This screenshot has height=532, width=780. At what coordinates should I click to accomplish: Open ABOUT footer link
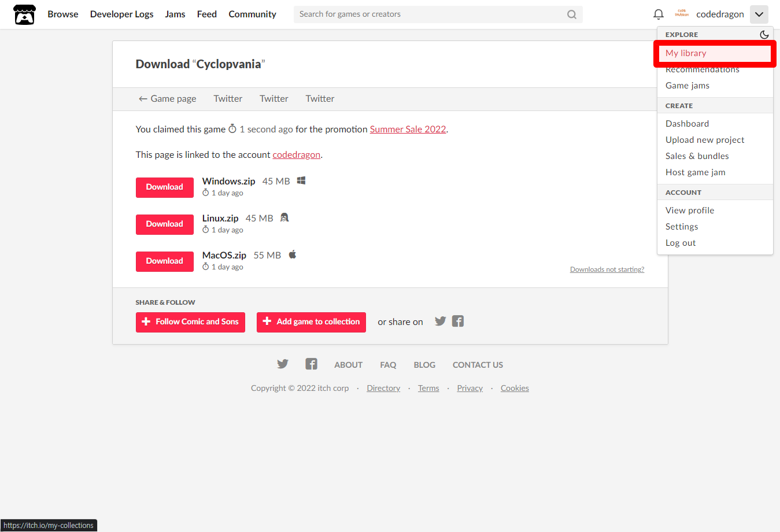[x=348, y=365]
